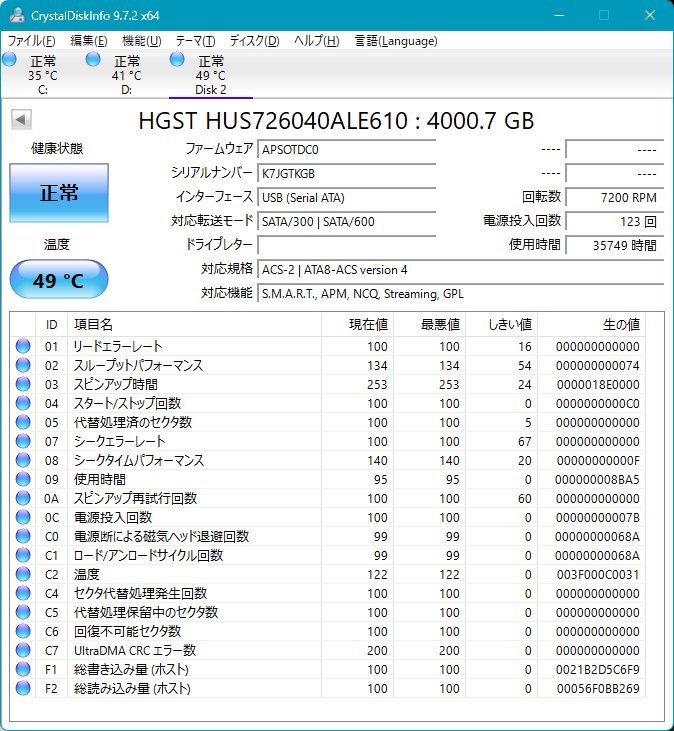This screenshot has width=674, height=731.
Task: Select the スピンアップ時間 attribute name
Action: 116,384
